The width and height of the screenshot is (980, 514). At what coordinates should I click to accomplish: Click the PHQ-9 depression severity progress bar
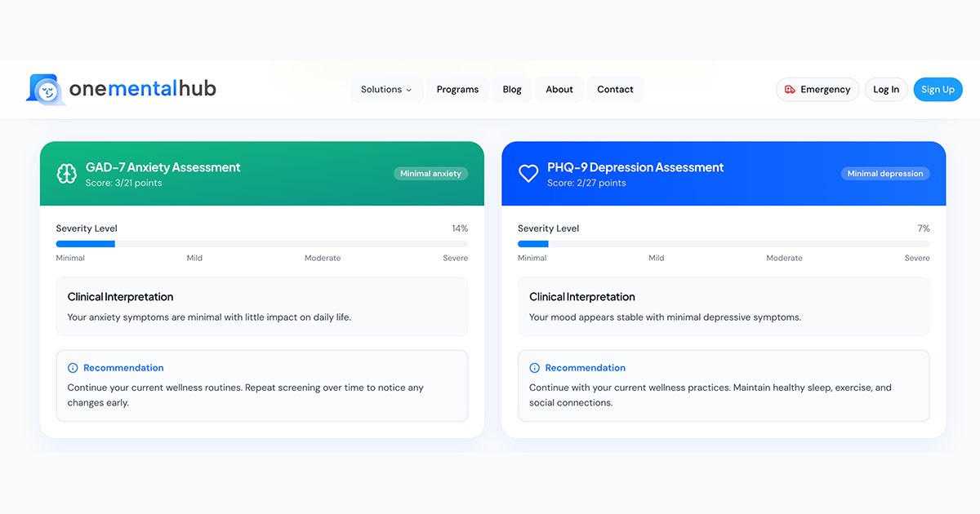724,244
